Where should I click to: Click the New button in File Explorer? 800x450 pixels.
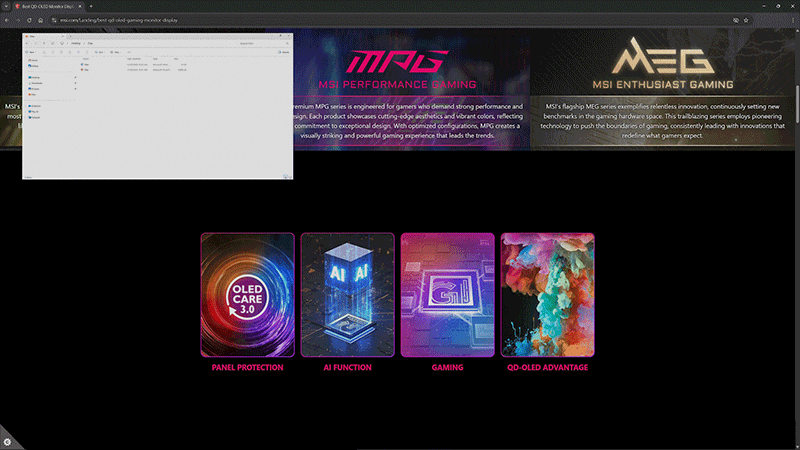click(31, 52)
